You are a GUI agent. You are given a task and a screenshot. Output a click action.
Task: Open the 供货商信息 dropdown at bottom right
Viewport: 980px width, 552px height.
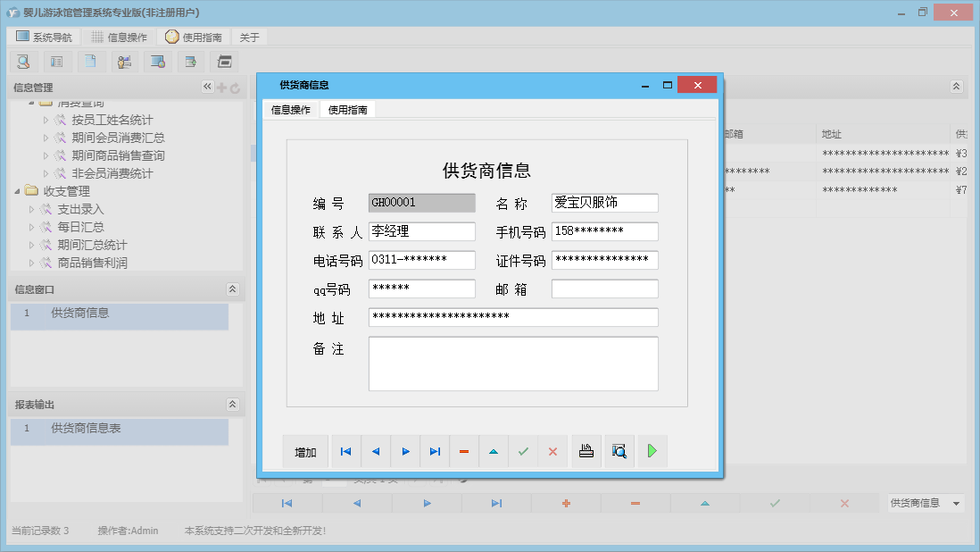957,504
